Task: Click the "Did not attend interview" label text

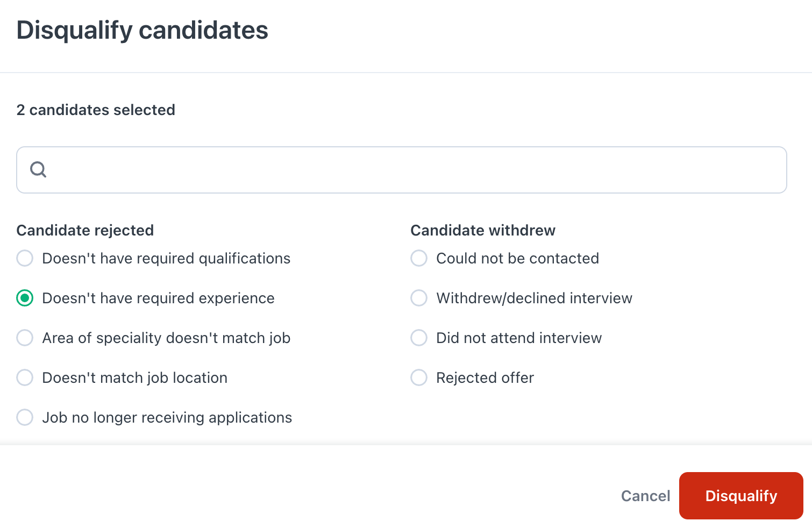Action: (519, 338)
